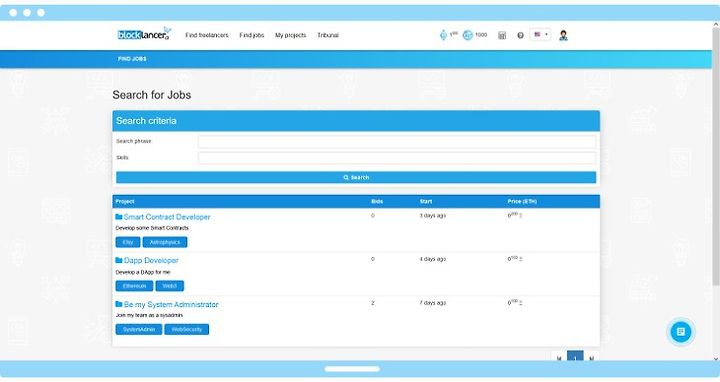Click the Search criteria panel header
720x382 pixels.
[356, 121]
